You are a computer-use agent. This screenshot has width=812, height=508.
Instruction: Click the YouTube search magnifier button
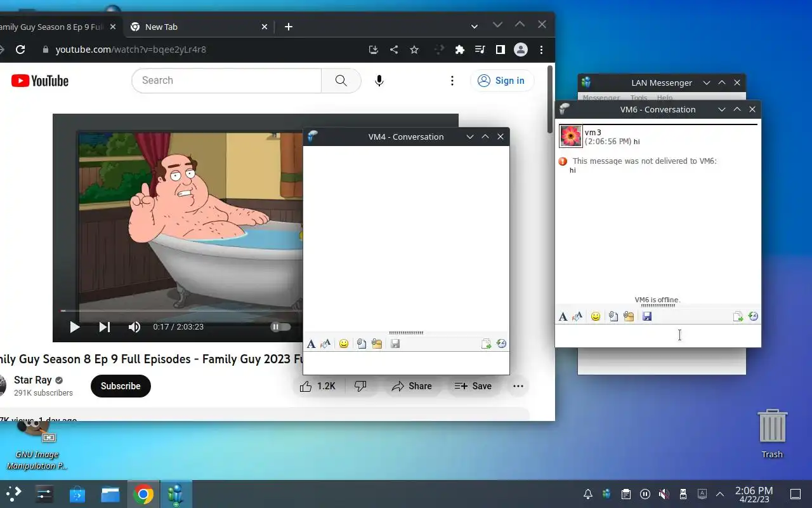341,81
